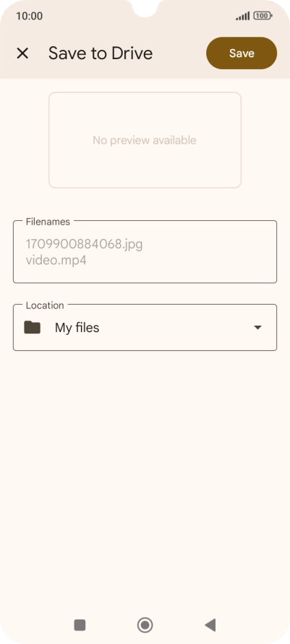Click the Location field label
Image resolution: width=290 pixels, height=644 pixels.
(x=45, y=305)
